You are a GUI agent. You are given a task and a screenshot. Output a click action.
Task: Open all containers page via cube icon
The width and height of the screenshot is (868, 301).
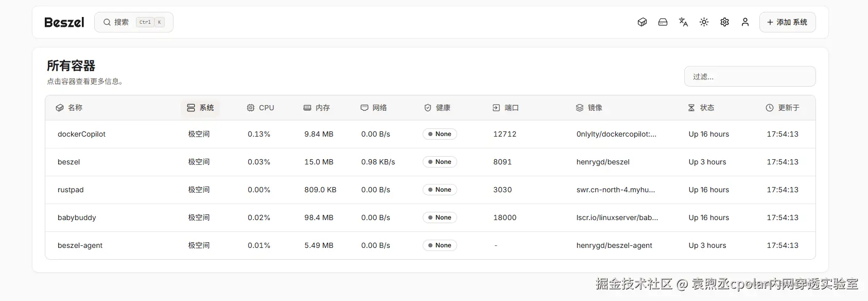pyautogui.click(x=642, y=22)
